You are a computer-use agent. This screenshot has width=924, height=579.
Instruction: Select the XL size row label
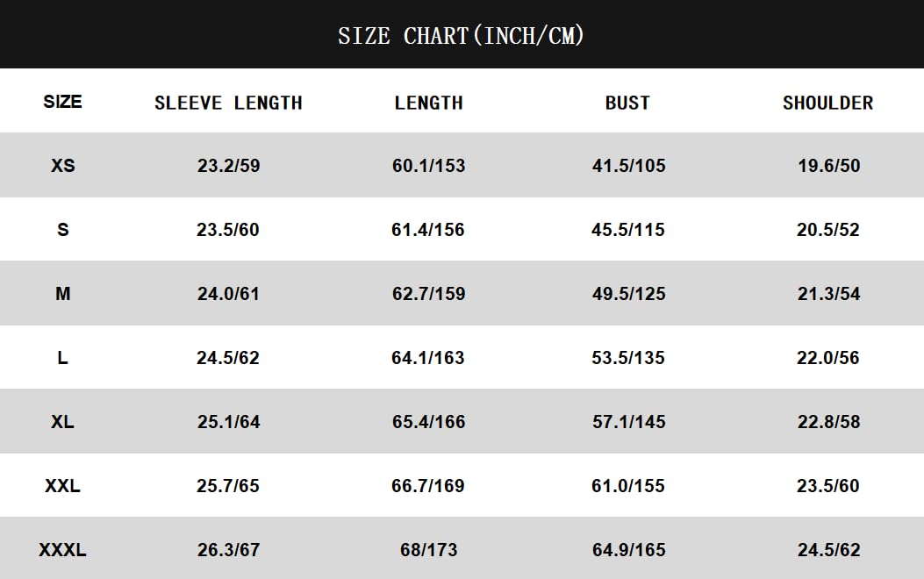62,422
